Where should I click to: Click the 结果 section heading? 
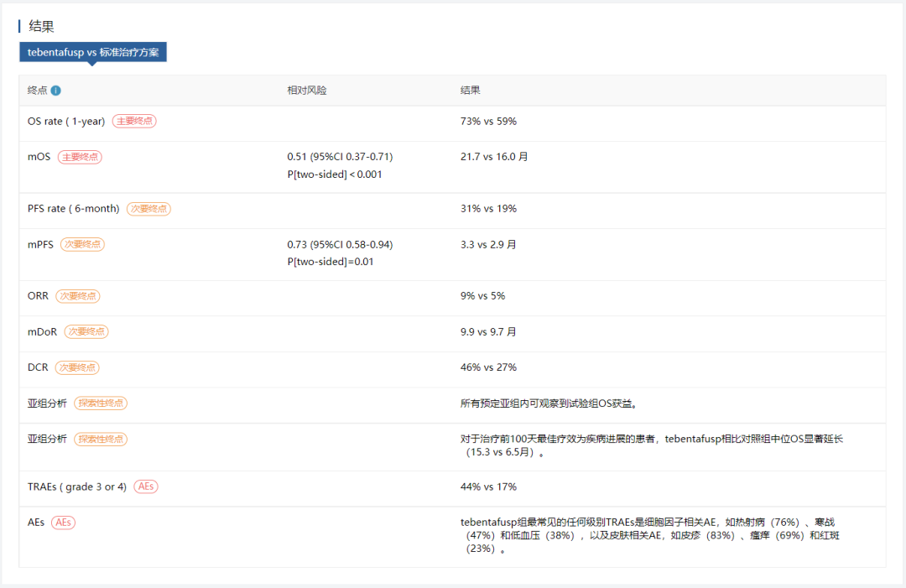click(42, 26)
